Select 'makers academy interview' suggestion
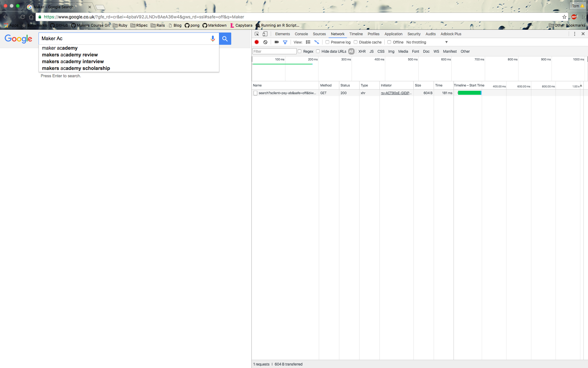 (x=129, y=62)
